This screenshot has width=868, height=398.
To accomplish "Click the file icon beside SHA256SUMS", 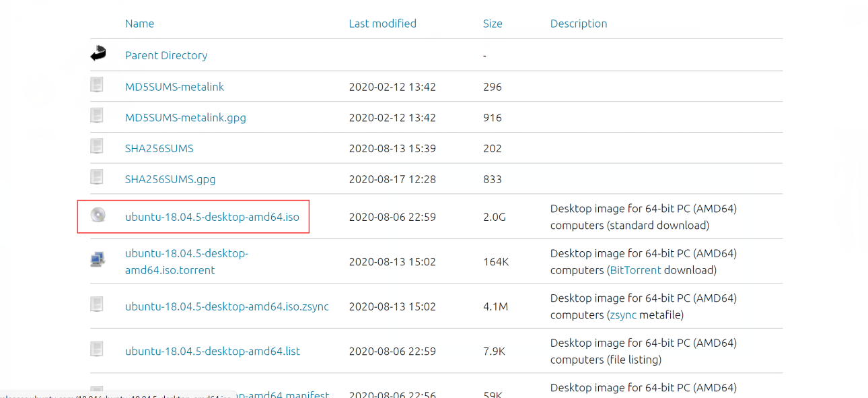I will (x=98, y=146).
